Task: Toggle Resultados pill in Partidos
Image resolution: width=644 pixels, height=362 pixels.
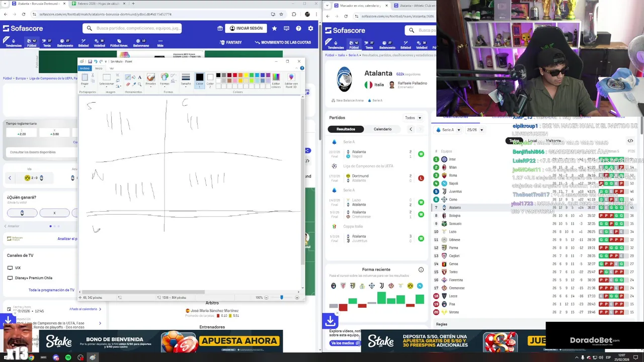Action: pos(346,129)
